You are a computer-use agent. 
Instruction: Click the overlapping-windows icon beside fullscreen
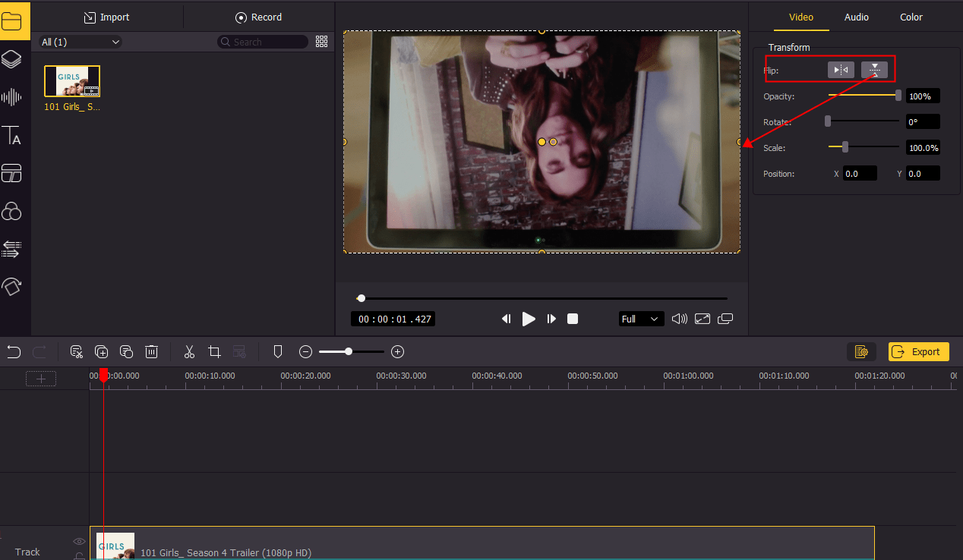click(725, 319)
